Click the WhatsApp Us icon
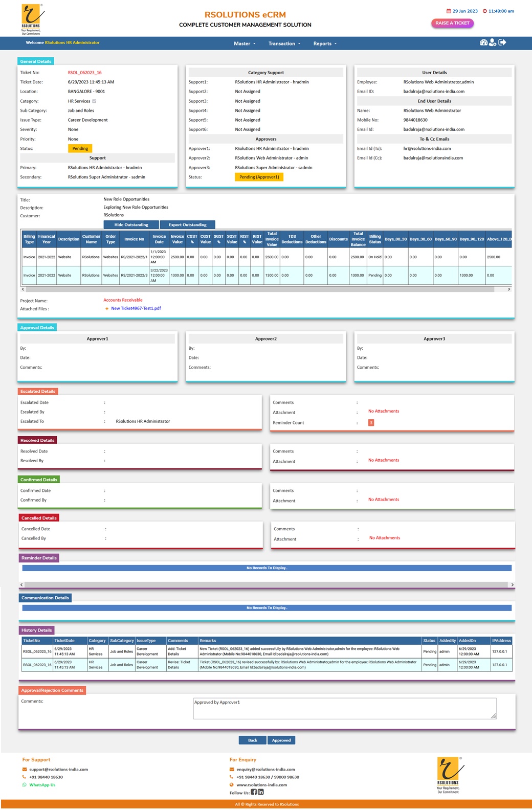This screenshot has height=812, width=532. pyautogui.click(x=25, y=785)
